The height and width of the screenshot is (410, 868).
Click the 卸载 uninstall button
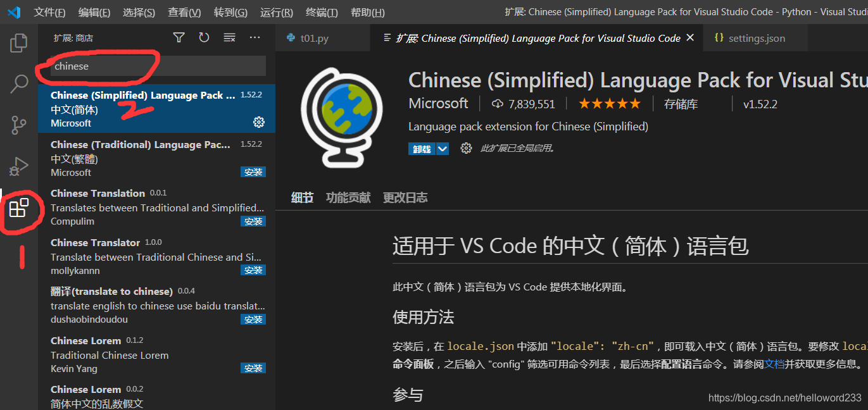422,149
